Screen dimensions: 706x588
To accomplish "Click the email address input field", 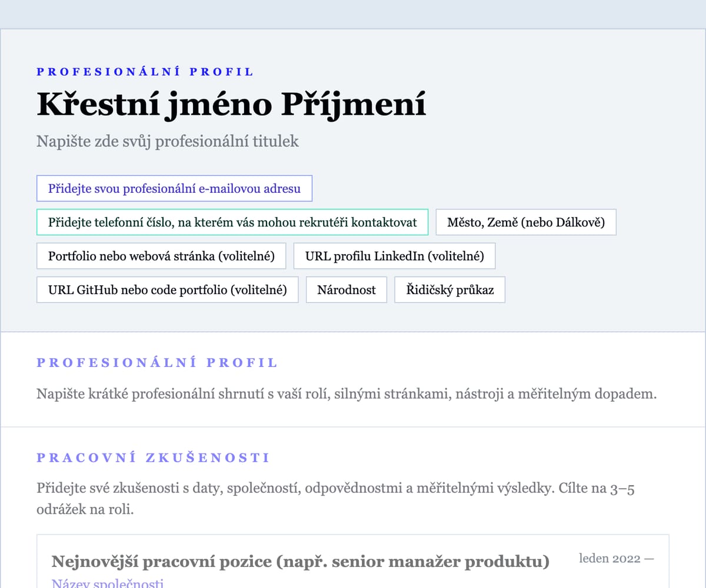I will pos(174,188).
